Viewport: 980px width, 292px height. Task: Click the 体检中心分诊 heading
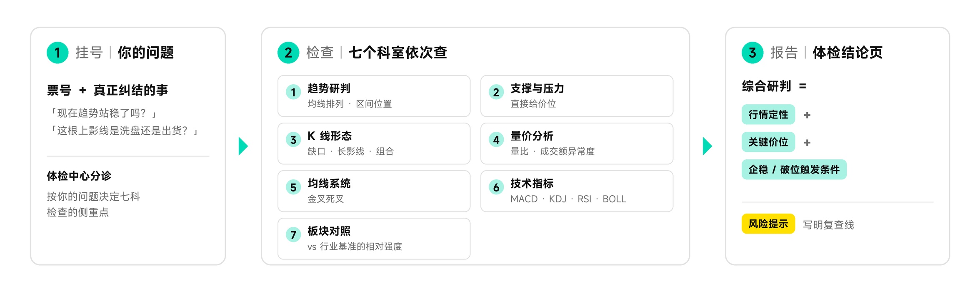[79, 176]
